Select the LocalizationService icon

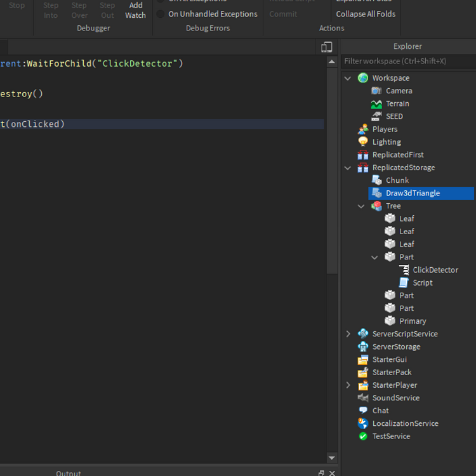[x=363, y=423]
